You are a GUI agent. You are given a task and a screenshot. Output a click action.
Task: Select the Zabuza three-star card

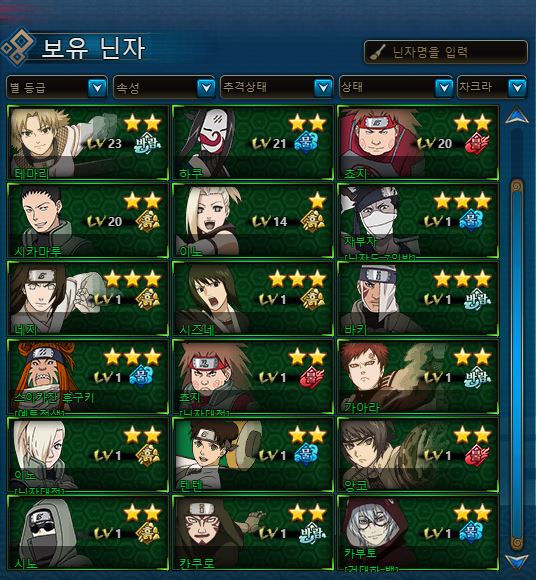(418, 221)
